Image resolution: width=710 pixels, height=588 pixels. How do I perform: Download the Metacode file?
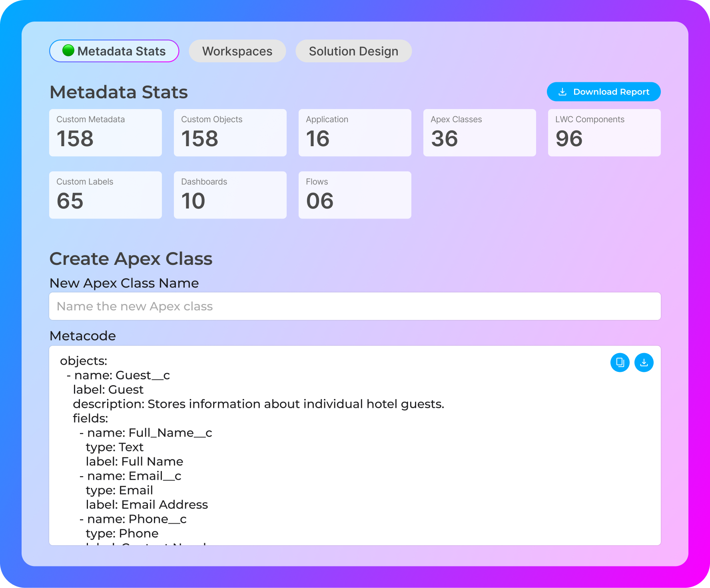pyautogui.click(x=644, y=362)
